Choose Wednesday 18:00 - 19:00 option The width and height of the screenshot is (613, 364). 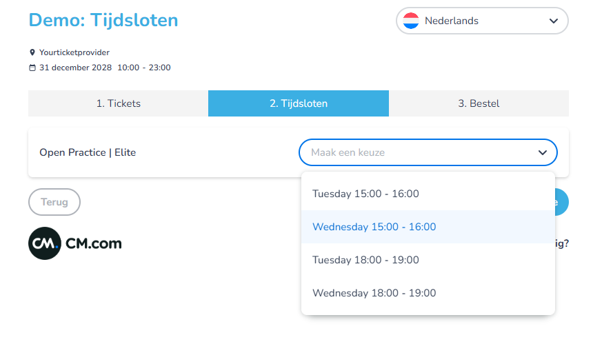click(x=374, y=293)
